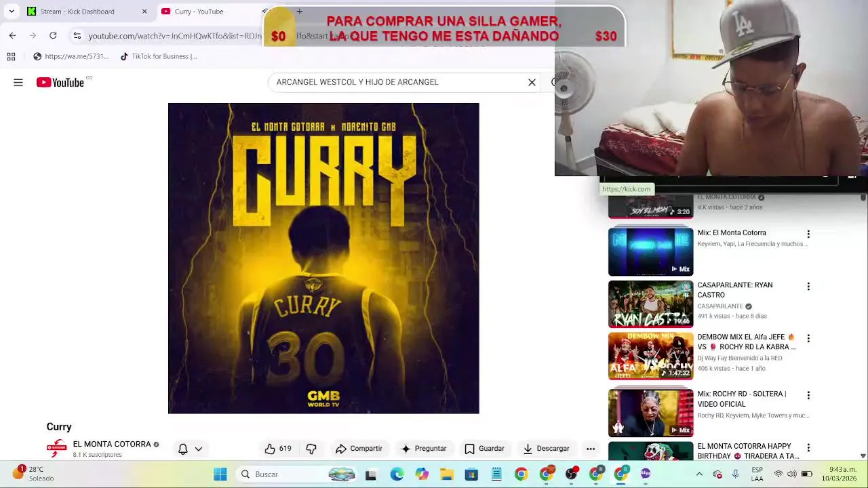Screen dimensions: 868x488
Task: Open the tab search dropdown arrow
Action: pyautogui.click(x=11, y=12)
